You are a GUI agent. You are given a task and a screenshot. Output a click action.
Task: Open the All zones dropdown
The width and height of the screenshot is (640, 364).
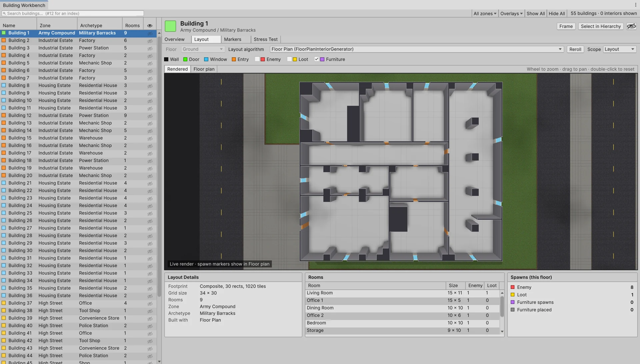(485, 13)
